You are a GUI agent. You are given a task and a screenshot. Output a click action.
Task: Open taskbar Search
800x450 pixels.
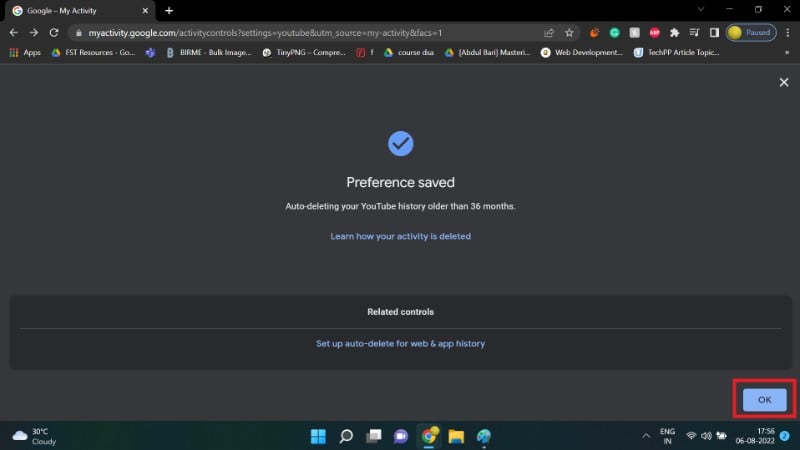(346, 436)
